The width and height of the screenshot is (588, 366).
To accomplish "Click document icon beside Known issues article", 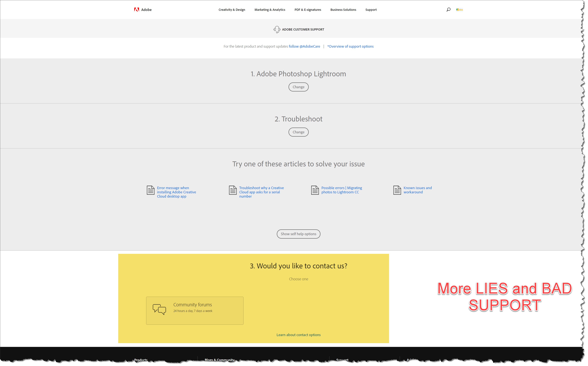I will [397, 190].
